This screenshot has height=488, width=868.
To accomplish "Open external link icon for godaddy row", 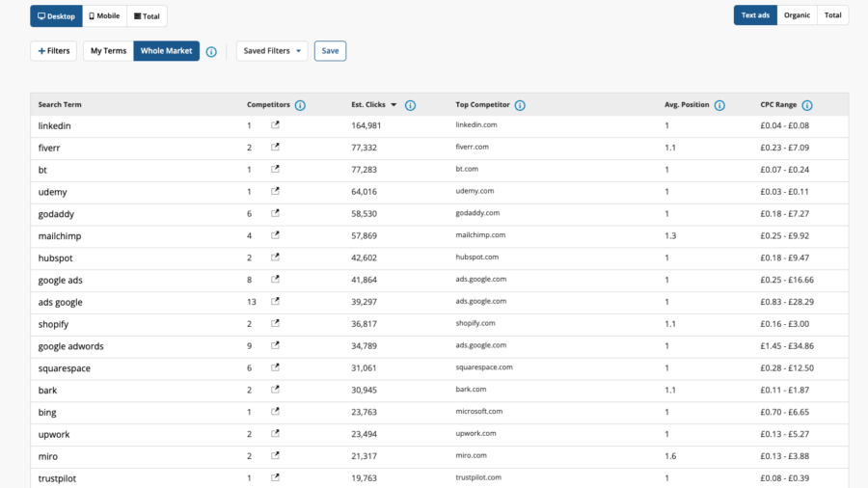I will coord(275,213).
